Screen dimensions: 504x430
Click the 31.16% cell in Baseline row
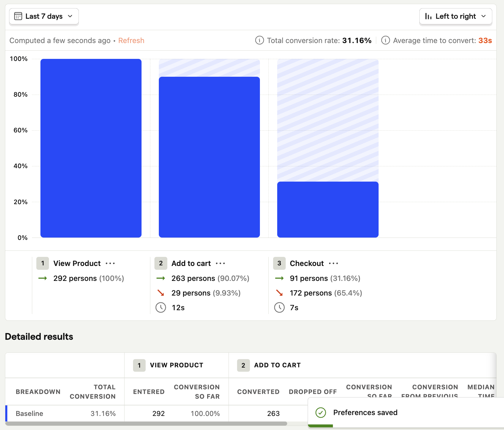click(103, 414)
